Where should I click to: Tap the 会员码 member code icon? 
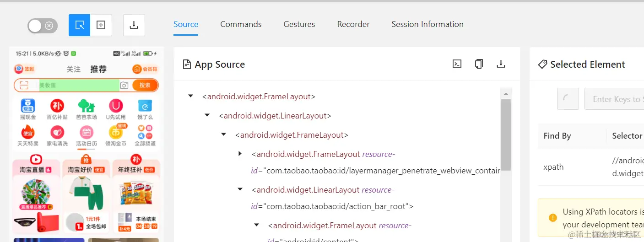pos(145,69)
